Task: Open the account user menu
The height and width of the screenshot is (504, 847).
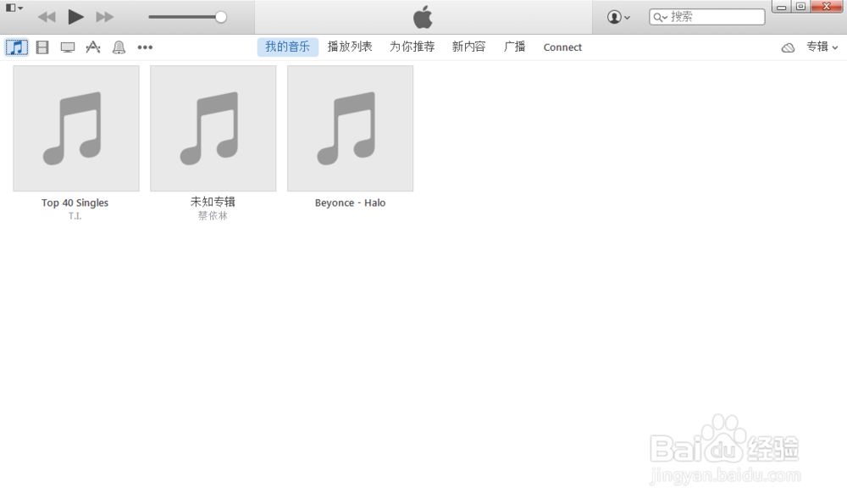Action: (x=618, y=17)
